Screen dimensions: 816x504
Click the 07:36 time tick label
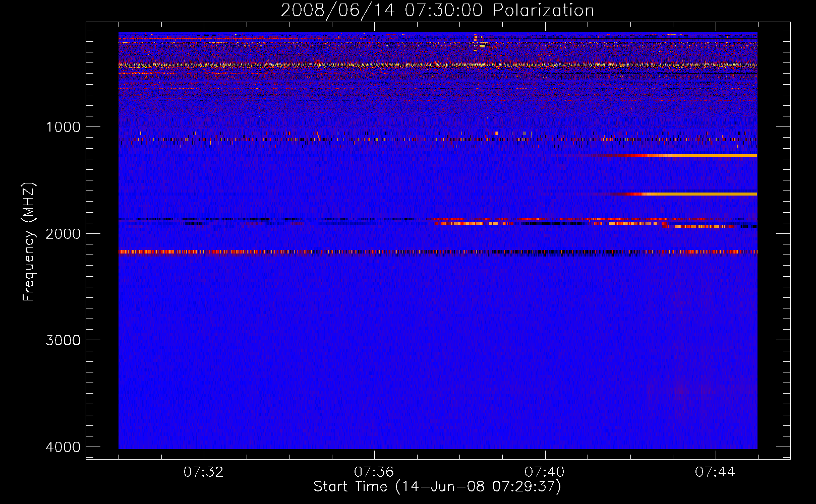[374, 472]
